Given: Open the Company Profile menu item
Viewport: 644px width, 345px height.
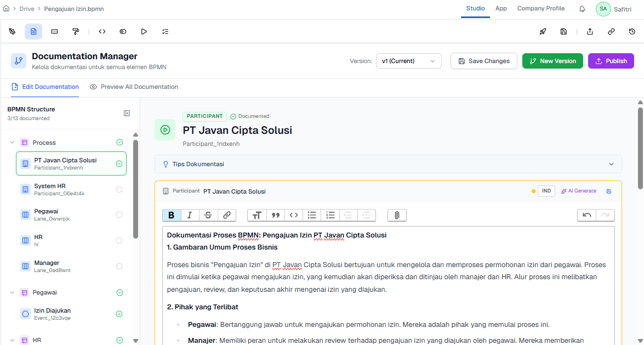Looking at the screenshot, I should [540, 8].
